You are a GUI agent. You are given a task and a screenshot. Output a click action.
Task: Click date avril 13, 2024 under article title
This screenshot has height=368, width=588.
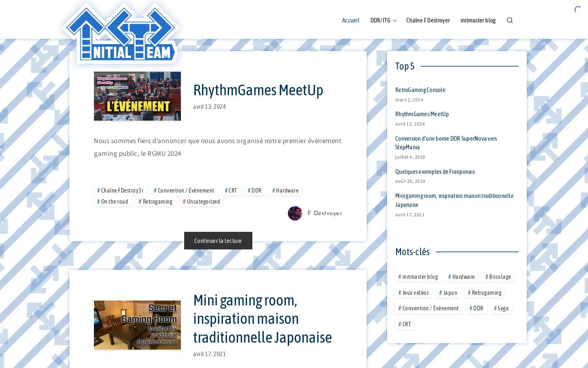click(x=209, y=107)
